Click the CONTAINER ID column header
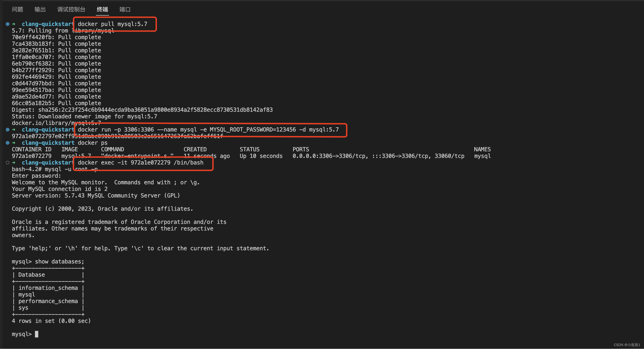644x349 pixels. [32, 149]
